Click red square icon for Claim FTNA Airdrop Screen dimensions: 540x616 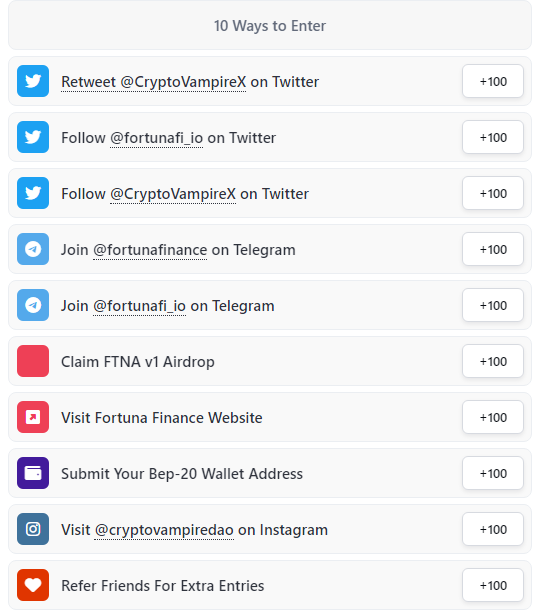(x=33, y=361)
